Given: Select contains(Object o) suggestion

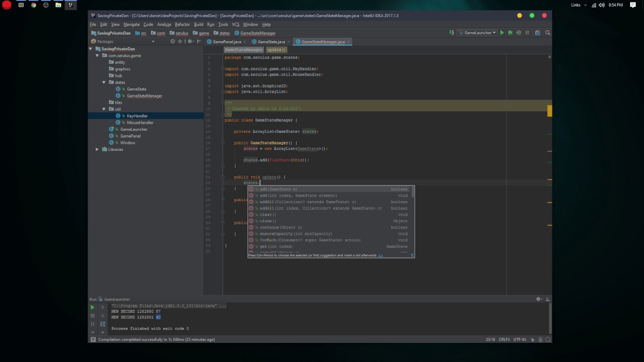Looking at the screenshot, I should [x=331, y=227].
